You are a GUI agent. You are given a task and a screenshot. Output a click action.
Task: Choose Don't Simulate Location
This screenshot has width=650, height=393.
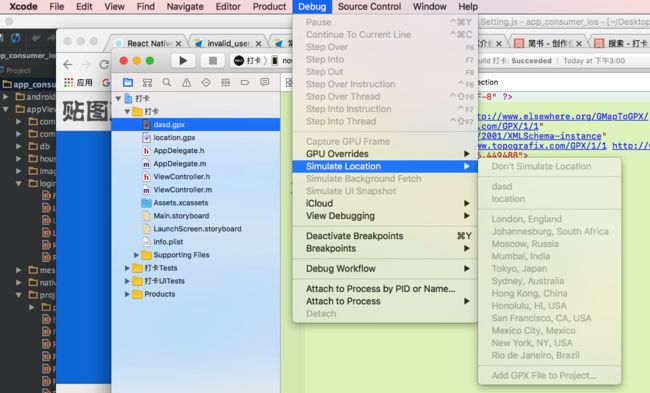click(550, 166)
